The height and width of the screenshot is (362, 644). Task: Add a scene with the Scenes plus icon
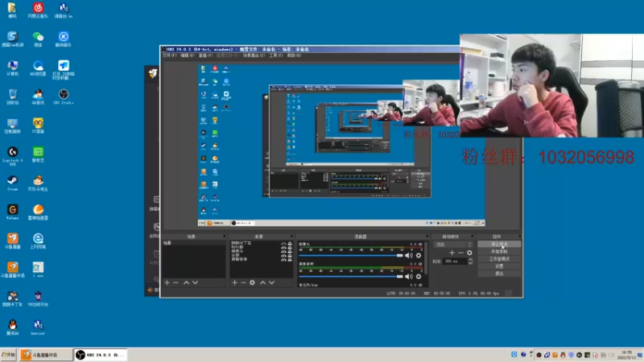tap(167, 282)
